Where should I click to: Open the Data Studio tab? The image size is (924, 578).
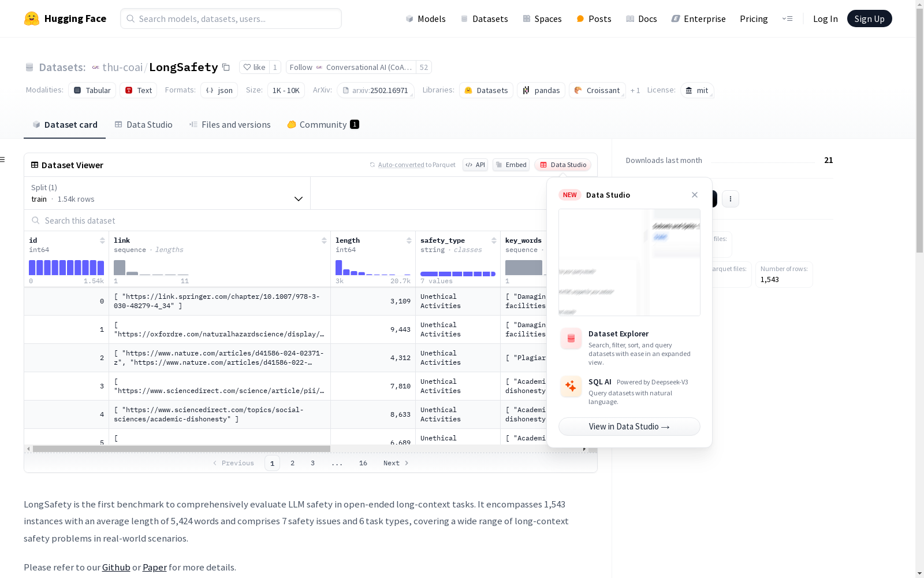(x=144, y=125)
